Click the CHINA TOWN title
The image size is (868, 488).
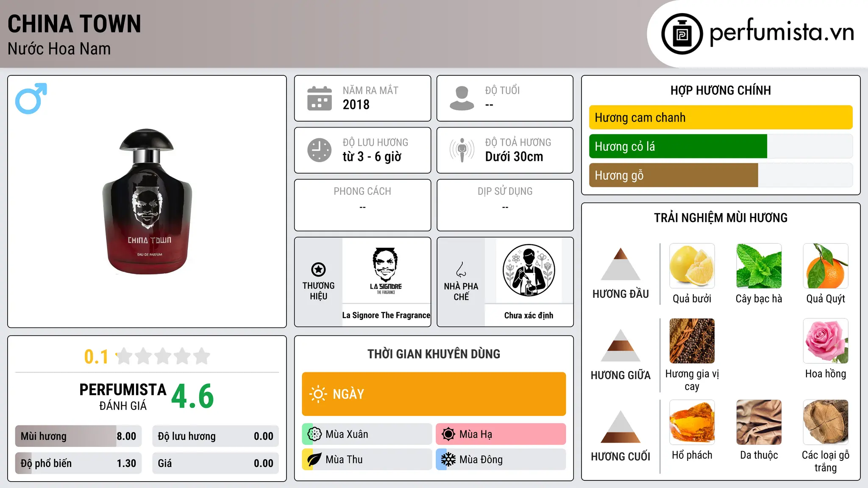[74, 24]
